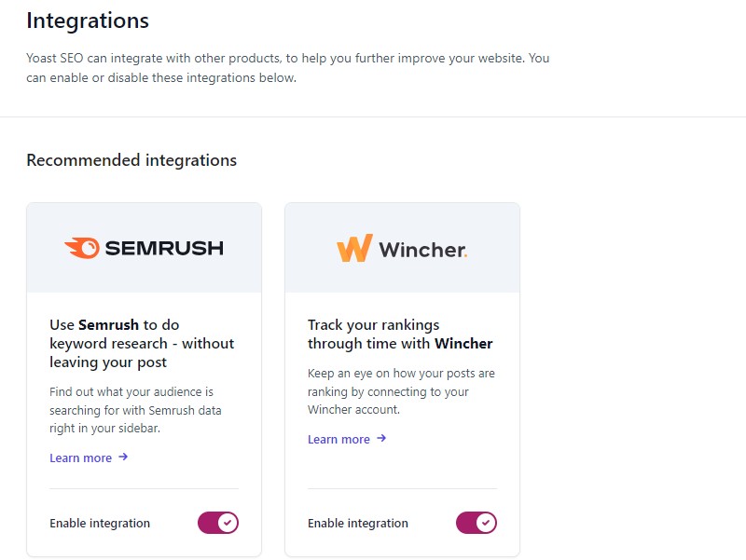Click the Wincher card description text

tap(401, 391)
